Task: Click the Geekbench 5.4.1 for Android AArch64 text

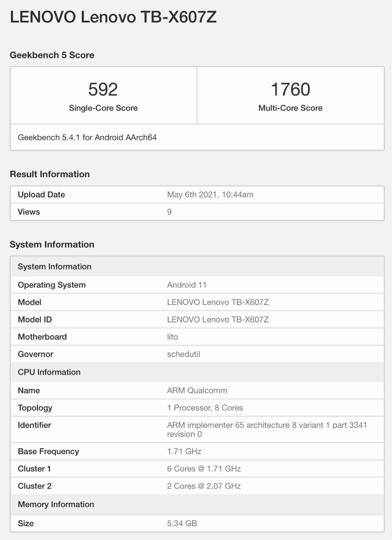Action: 87,137
